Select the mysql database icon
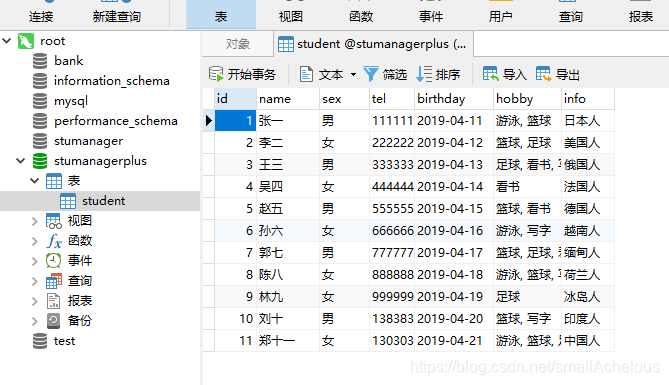Screen dimensions: 669x385 (40, 101)
